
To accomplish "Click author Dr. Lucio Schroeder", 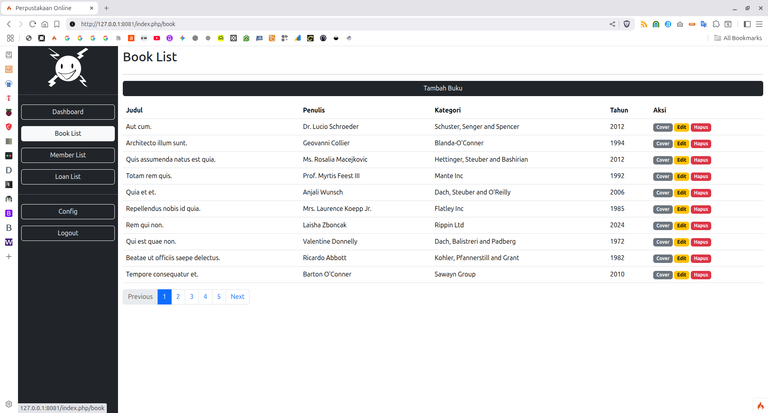I will click(x=331, y=126).
